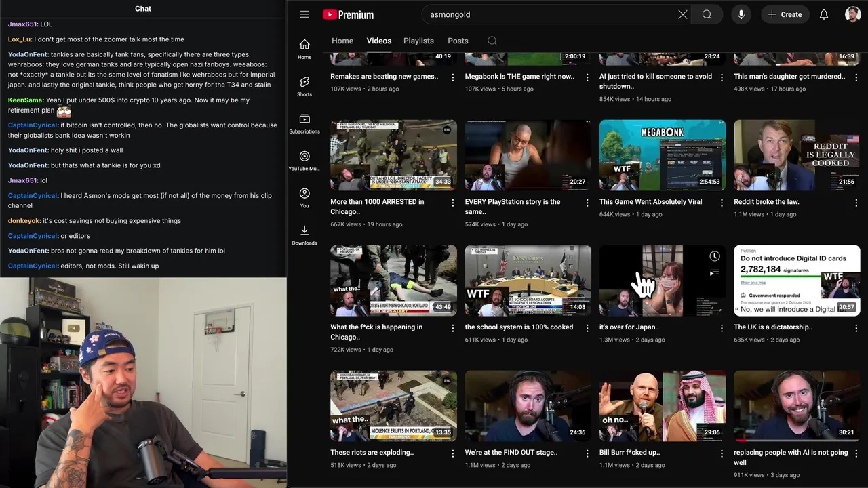Open options for 'Remakes are beating new games'
The image size is (868, 488).
[x=453, y=78]
